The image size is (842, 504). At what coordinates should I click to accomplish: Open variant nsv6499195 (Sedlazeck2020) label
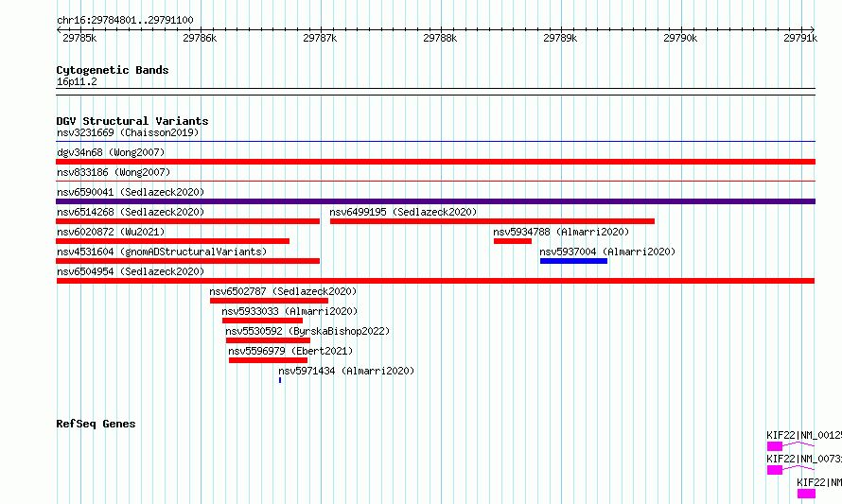click(403, 212)
